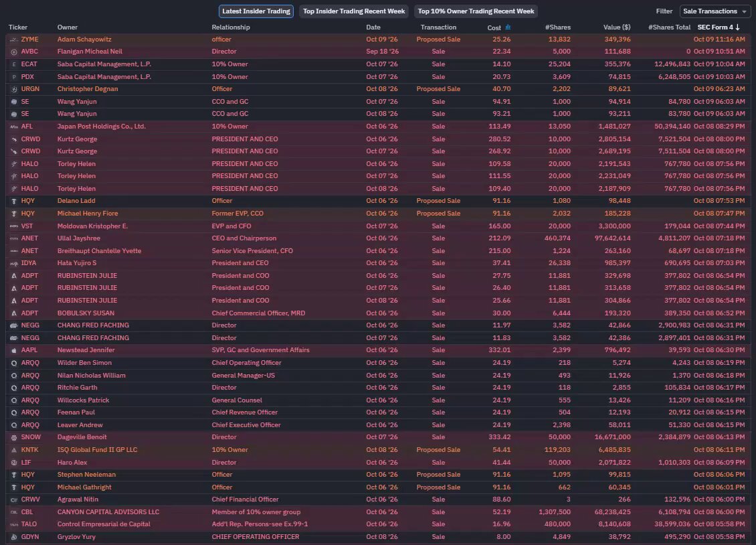Screen dimensions: 756x545
Task: Open Top 10% Owner Trading Recent Week tab
Action: (x=476, y=11)
